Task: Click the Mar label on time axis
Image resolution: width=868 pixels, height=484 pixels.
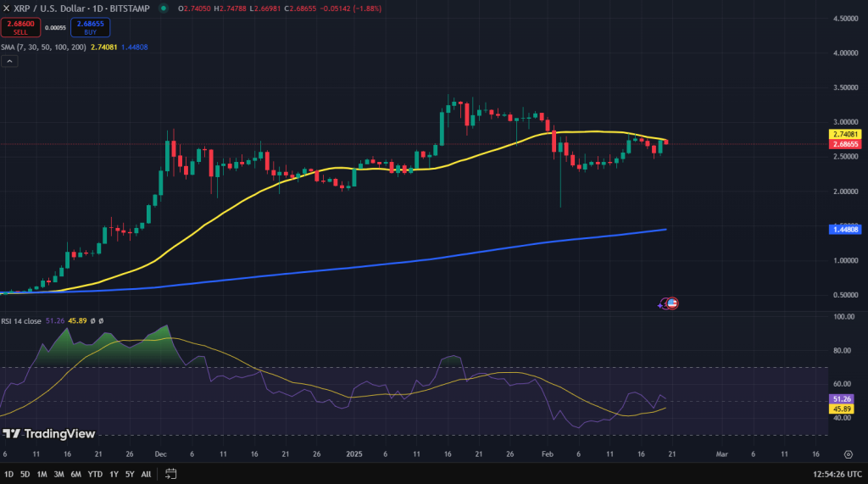Action: pyautogui.click(x=722, y=454)
